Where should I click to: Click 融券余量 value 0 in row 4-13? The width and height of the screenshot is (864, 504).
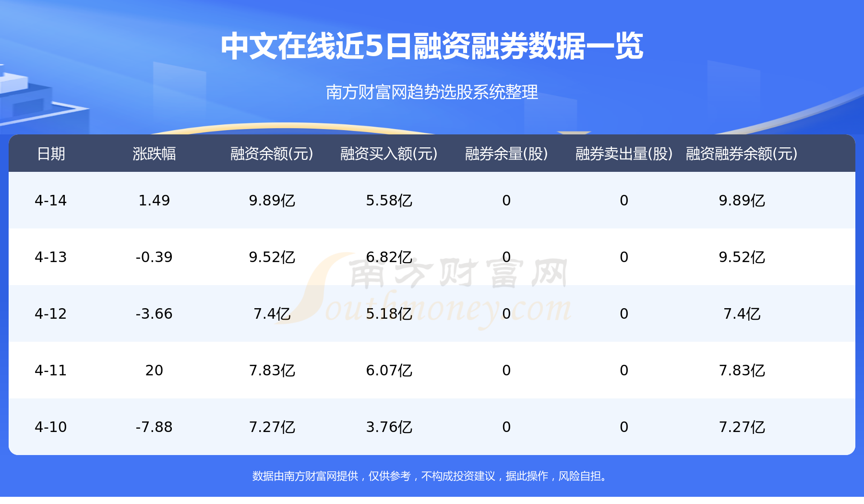click(x=506, y=257)
